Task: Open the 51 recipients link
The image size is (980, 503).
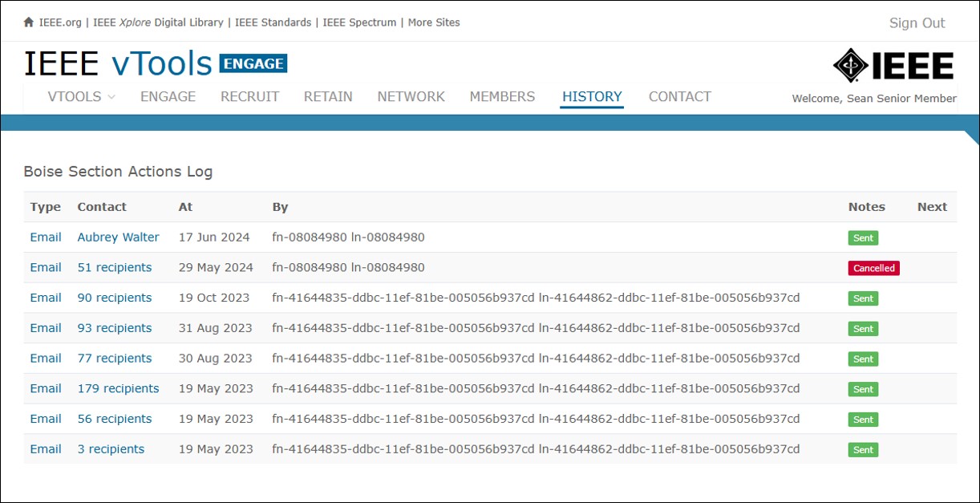Action: click(x=115, y=268)
